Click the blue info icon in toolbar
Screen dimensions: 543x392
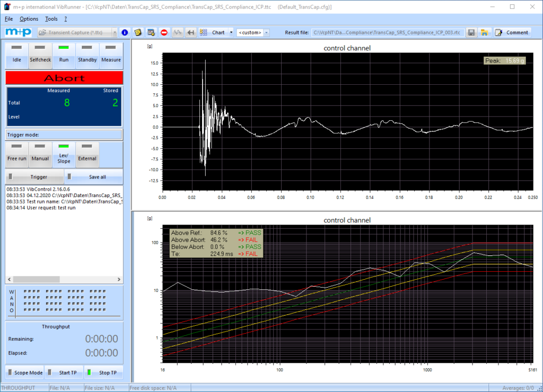pos(125,32)
